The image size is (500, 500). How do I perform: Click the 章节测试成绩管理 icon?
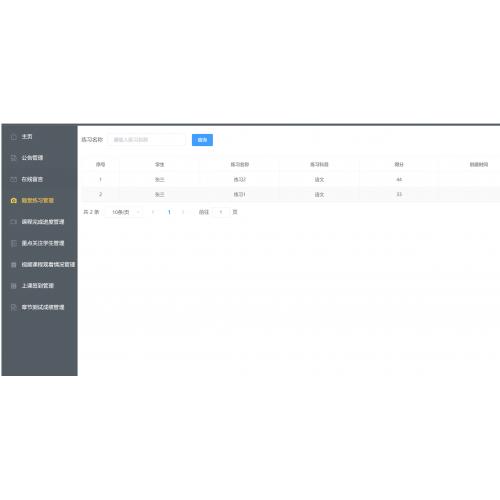(13, 307)
